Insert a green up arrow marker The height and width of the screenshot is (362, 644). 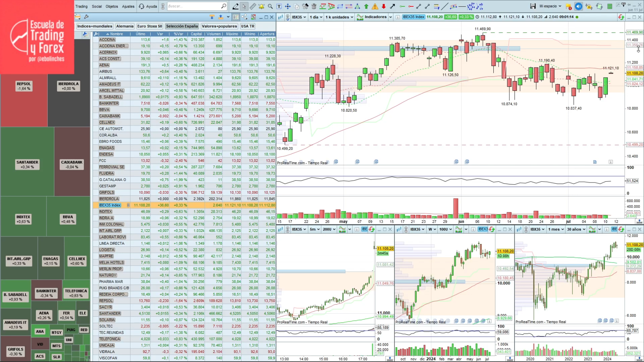tap(366, 6)
